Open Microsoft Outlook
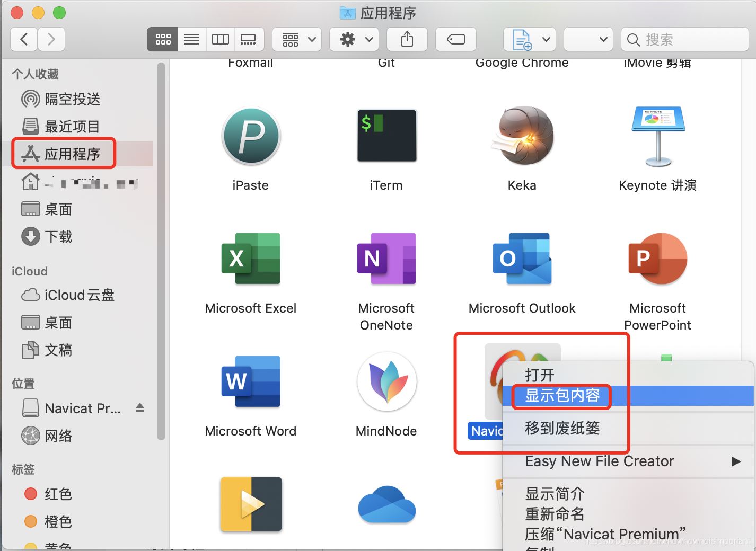 point(522,259)
